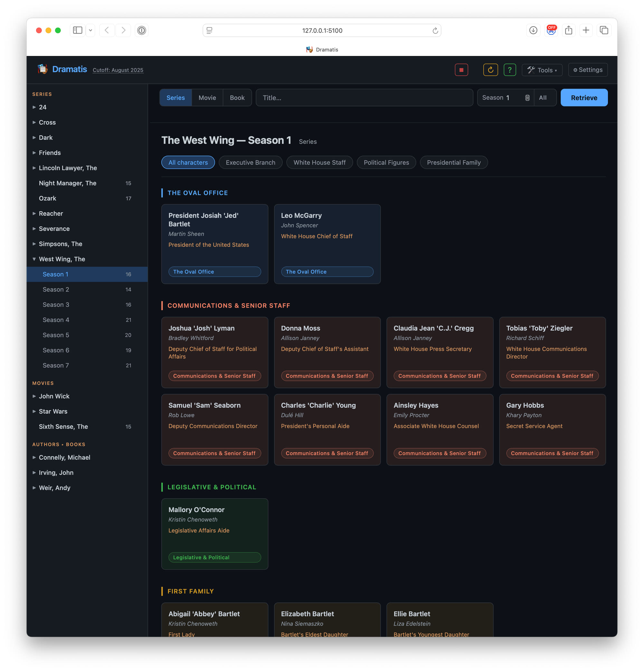Select the Movie type toggle
This screenshot has height=672, width=644.
coord(207,98)
